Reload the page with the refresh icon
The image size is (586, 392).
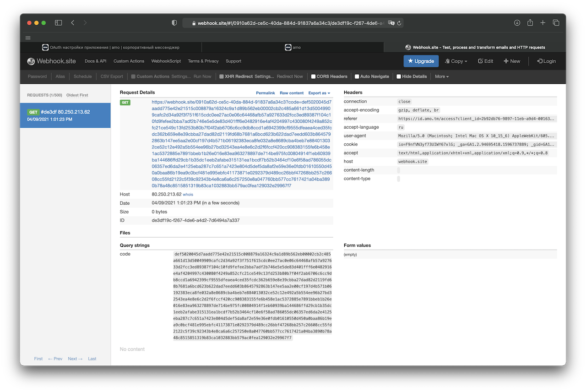pos(399,23)
